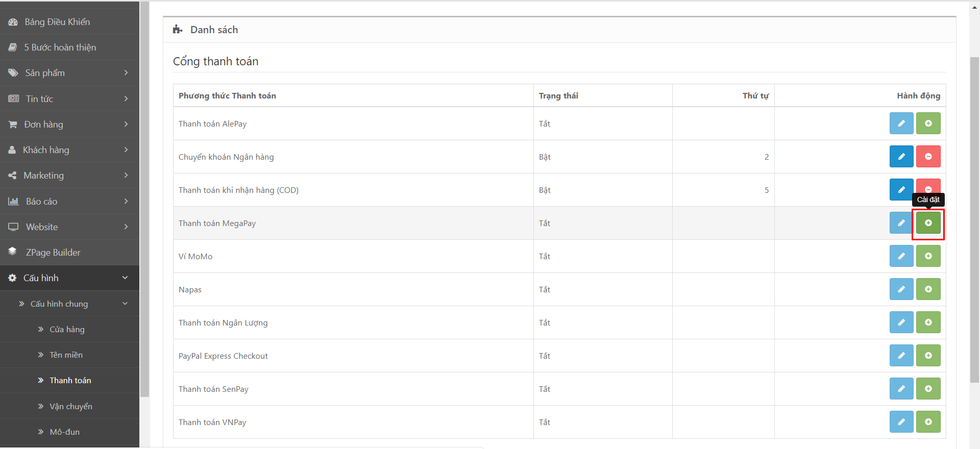Click the Cổng thanh toán heading
This screenshot has height=449, width=980.
(x=215, y=61)
